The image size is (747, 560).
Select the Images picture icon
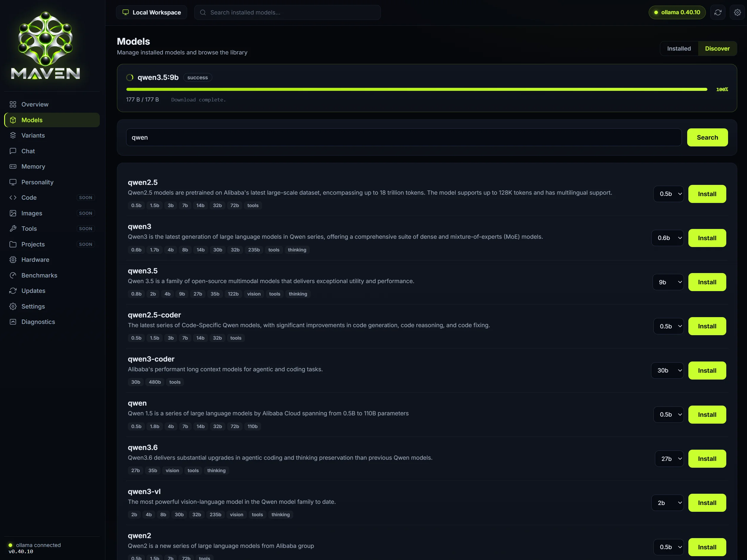pyautogui.click(x=13, y=213)
